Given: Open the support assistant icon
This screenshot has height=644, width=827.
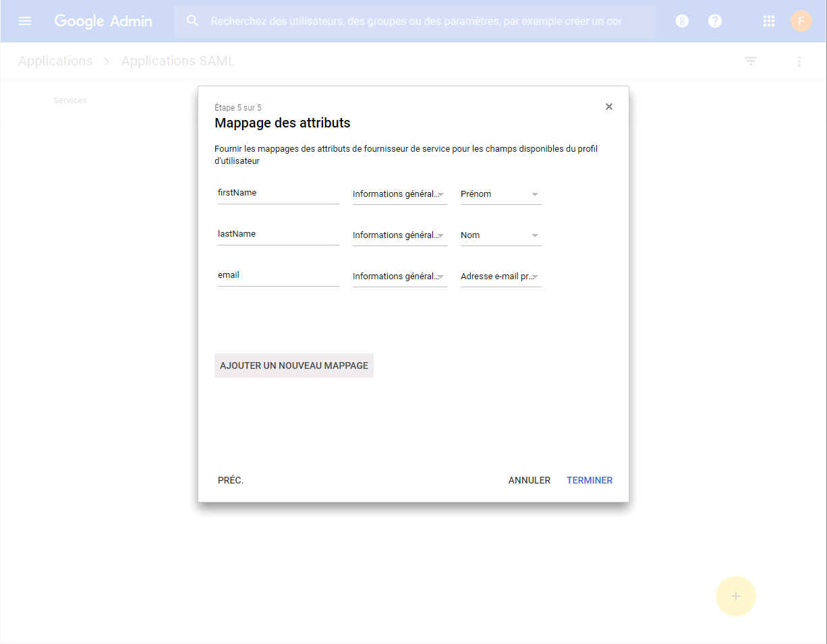Looking at the screenshot, I should pos(682,21).
